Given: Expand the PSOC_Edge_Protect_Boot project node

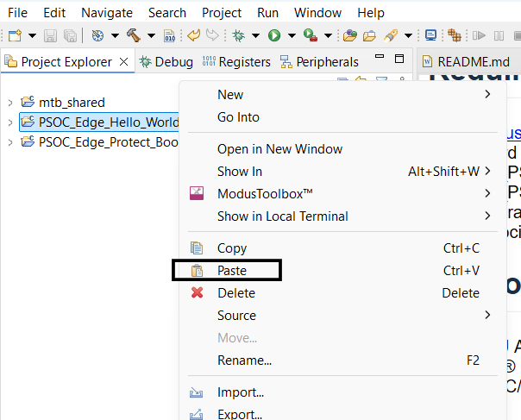Looking at the screenshot, I should [x=9, y=142].
